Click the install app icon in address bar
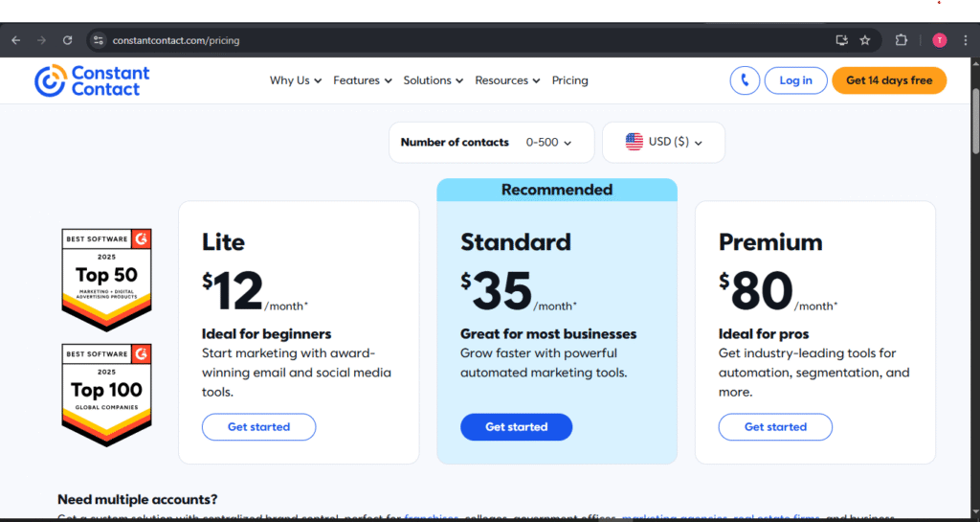This screenshot has height=522, width=980. (842, 40)
